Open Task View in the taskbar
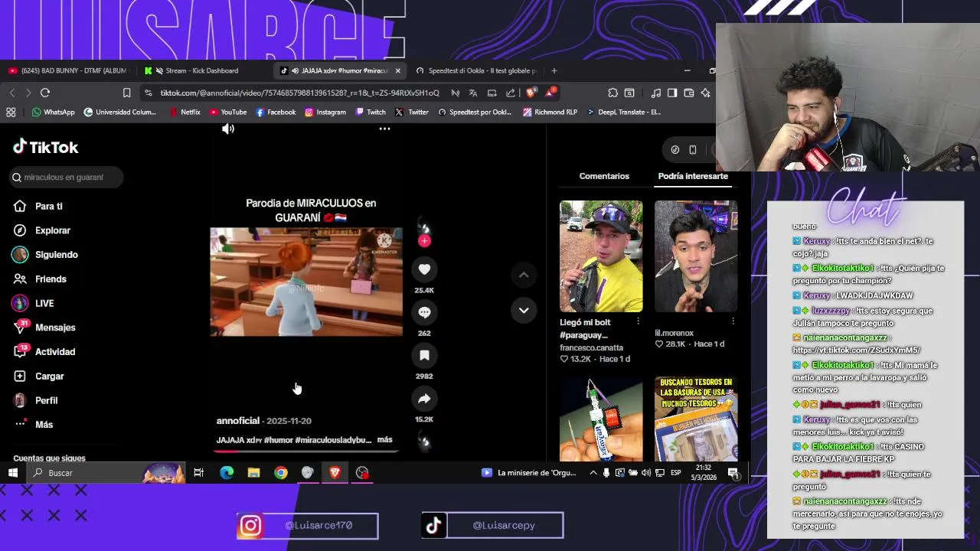This screenshot has width=980, height=551. (198, 473)
